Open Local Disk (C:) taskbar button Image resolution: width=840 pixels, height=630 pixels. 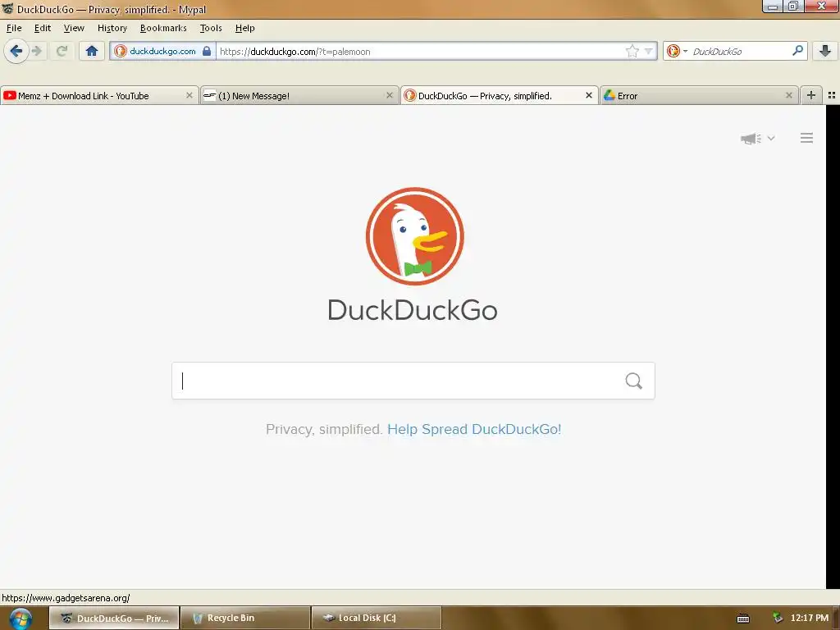[377, 619]
